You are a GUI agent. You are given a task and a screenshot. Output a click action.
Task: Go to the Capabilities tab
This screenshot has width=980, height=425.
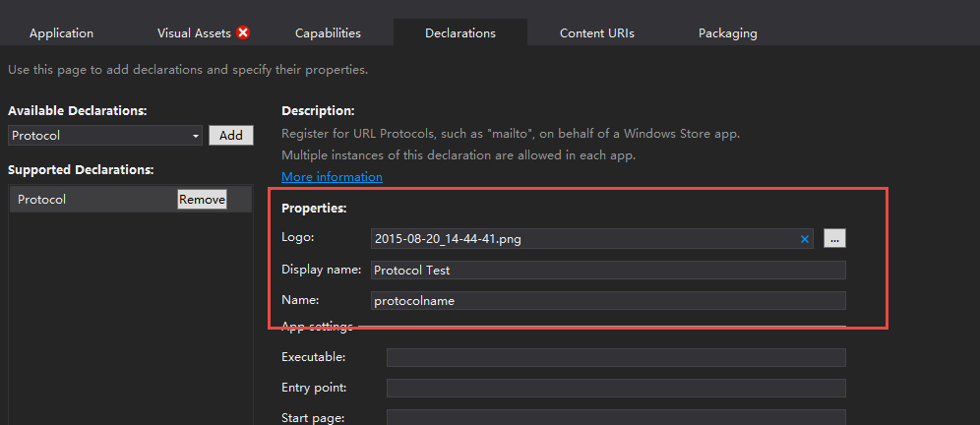coord(328,33)
